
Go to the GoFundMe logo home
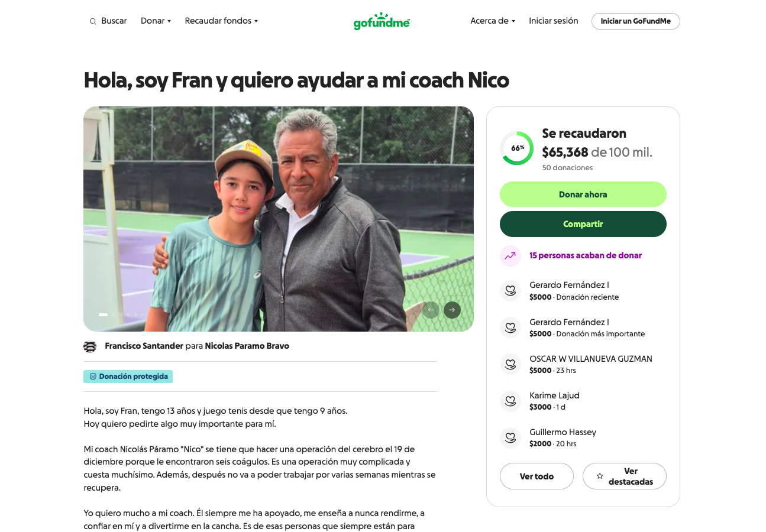point(382,21)
